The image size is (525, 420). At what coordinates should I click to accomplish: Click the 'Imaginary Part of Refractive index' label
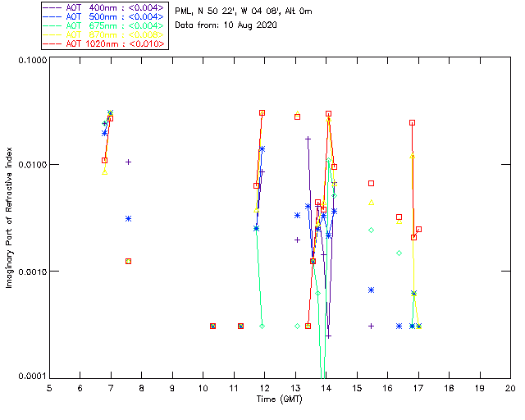[x=9, y=217]
